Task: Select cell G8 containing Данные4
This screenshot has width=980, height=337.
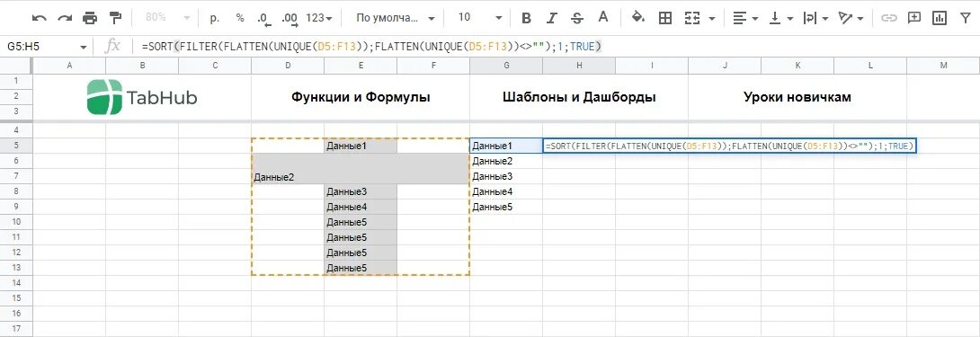Action: pos(505,191)
